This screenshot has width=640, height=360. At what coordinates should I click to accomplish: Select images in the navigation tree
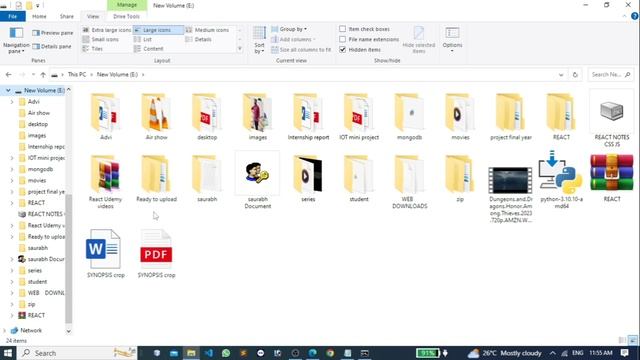click(x=37, y=136)
